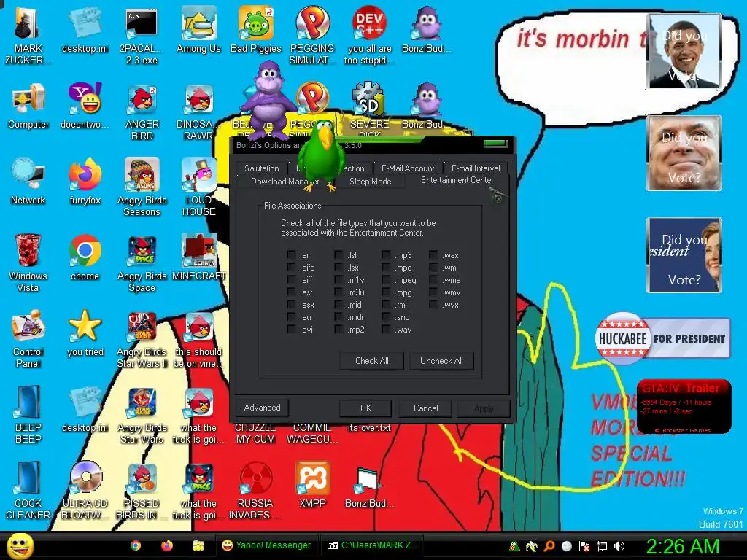Open the MARK ZUCKER desktop icon
747x560 pixels.
pos(28,34)
